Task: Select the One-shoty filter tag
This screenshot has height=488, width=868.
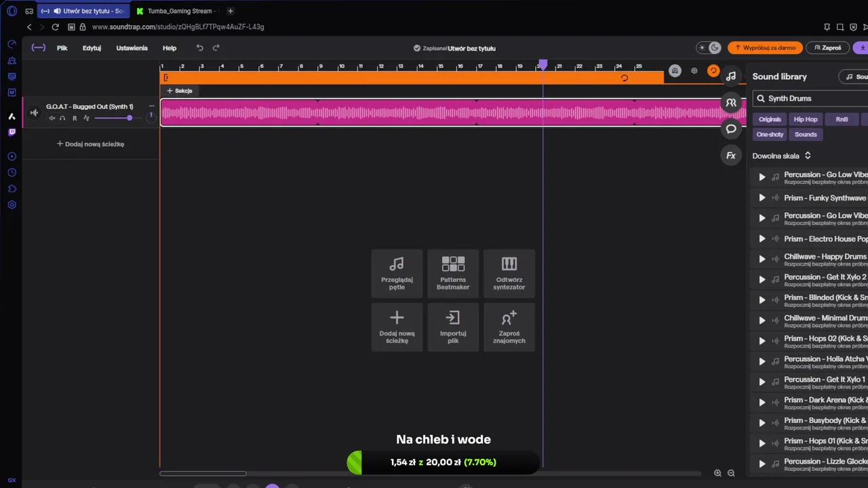Action: 770,134
